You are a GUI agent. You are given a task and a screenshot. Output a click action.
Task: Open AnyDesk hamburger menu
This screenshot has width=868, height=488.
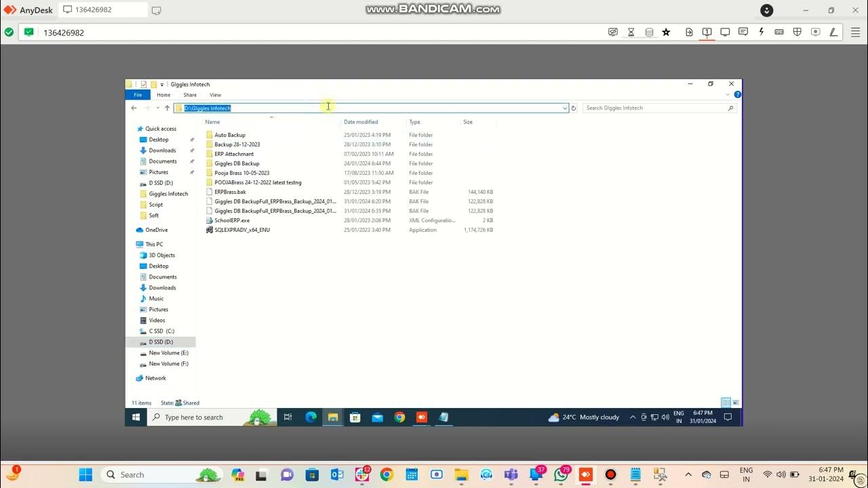pos(854,32)
